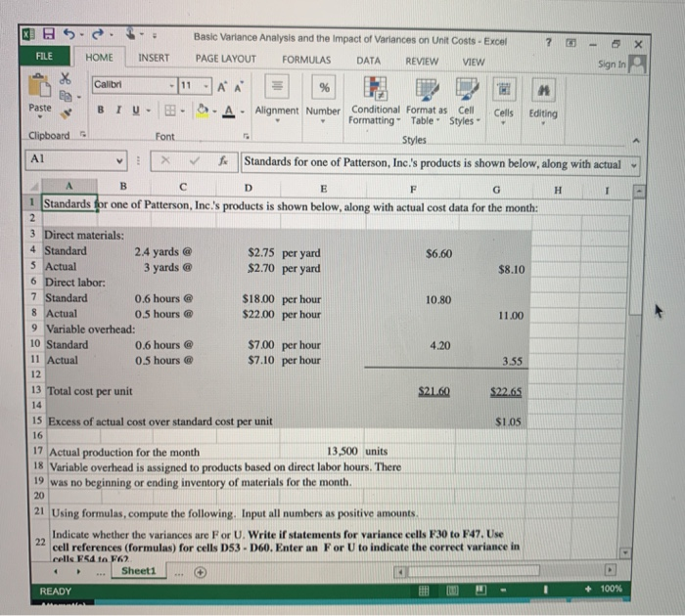Open the Number format percent icon

click(x=324, y=87)
